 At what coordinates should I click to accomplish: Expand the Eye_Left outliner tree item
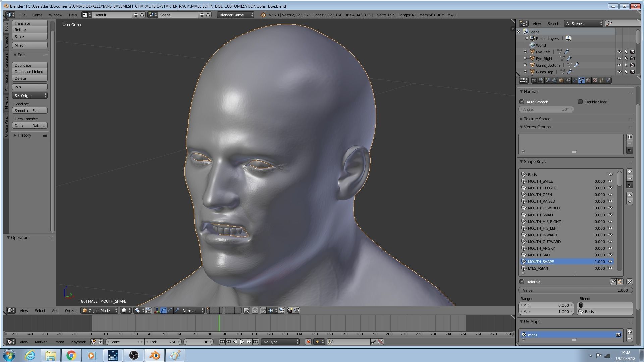pyautogui.click(x=525, y=52)
